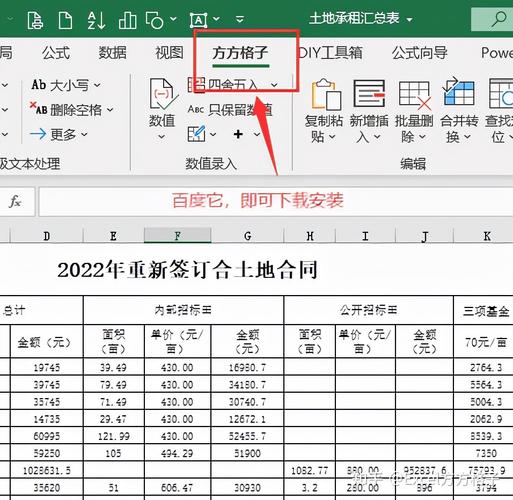Image resolution: width=513 pixels, height=500 pixels.
Task: Click the 批量删除 table icon
Action: pyautogui.click(x=415, y=96)
